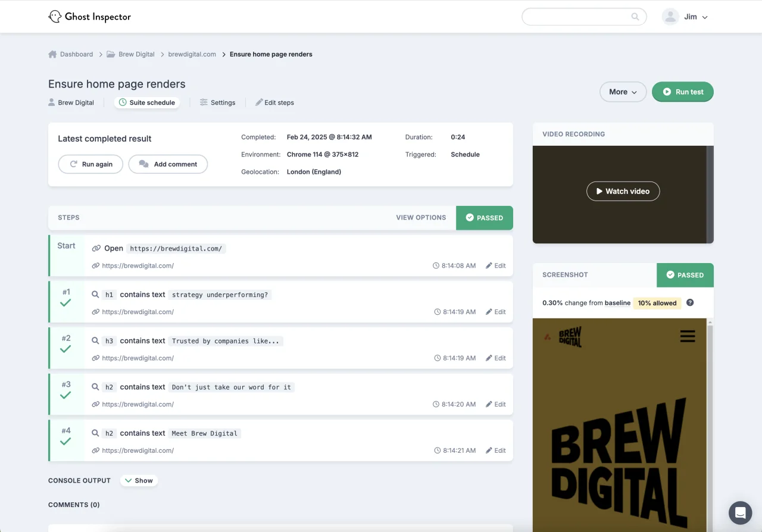
Task: Click step #1 brewdigital.com URL
Action: (x=138, y=312)
